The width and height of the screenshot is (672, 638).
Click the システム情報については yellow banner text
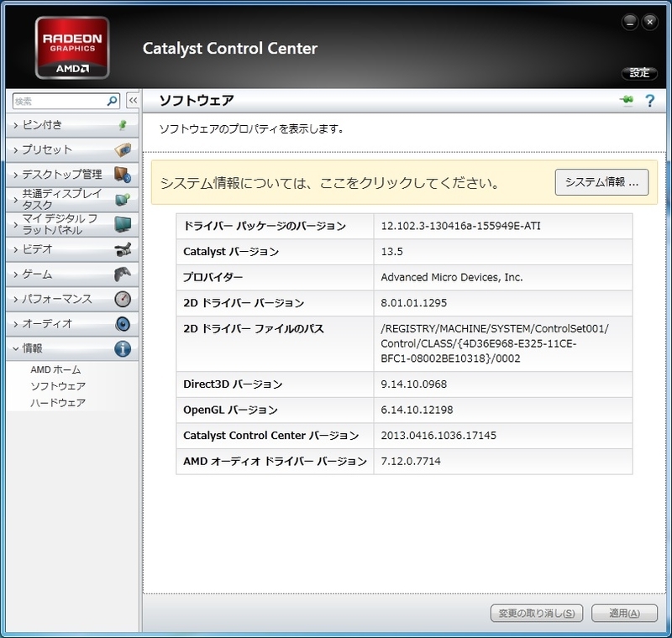330,183
